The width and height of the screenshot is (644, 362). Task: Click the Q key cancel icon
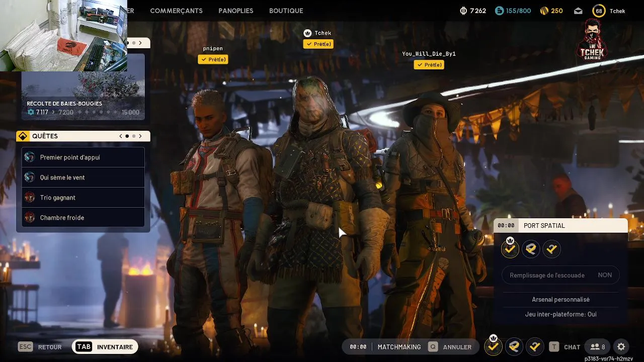click(x=433, y=347)
